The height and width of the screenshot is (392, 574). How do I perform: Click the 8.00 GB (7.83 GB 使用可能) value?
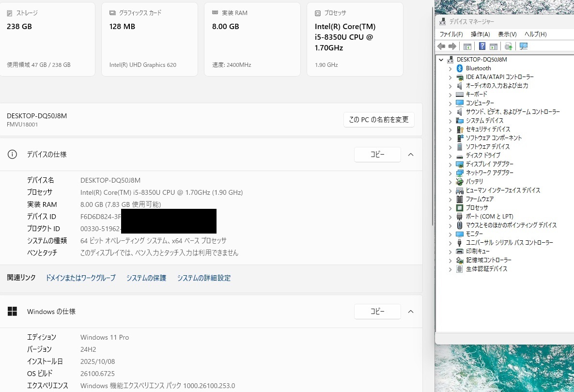121,204
